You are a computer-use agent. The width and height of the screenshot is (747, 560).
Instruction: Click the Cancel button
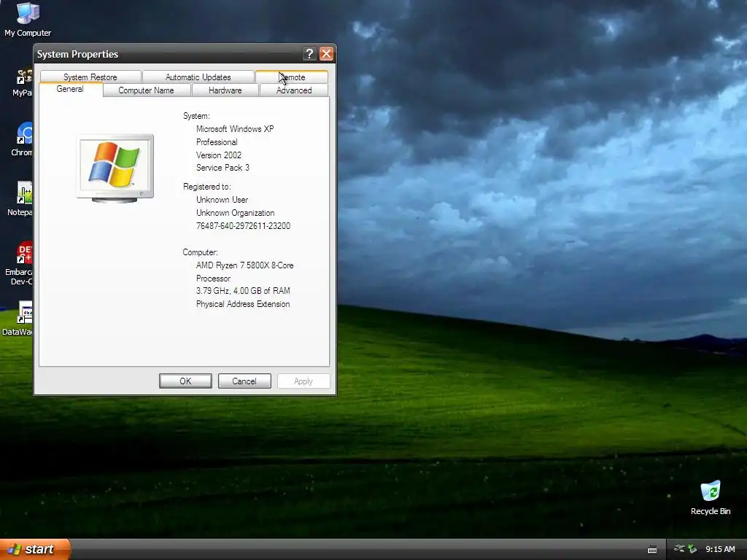pyautogui.click(x=244, y=381)
